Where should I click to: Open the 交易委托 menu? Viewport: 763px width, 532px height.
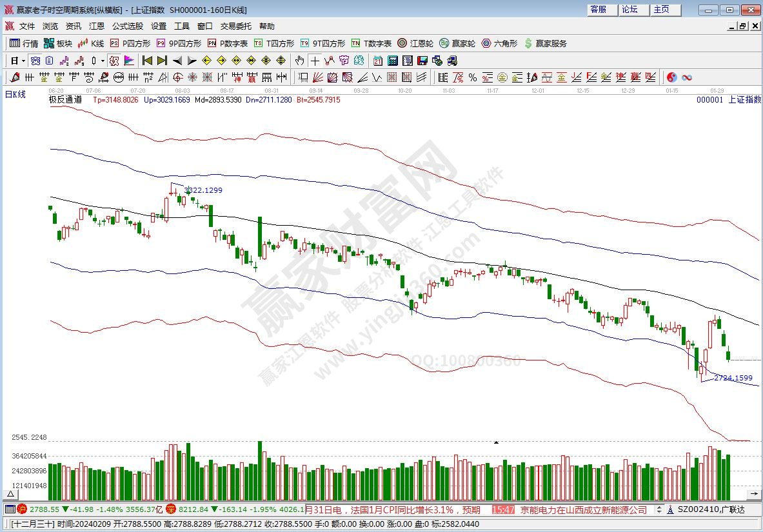[x=236, y=26]
